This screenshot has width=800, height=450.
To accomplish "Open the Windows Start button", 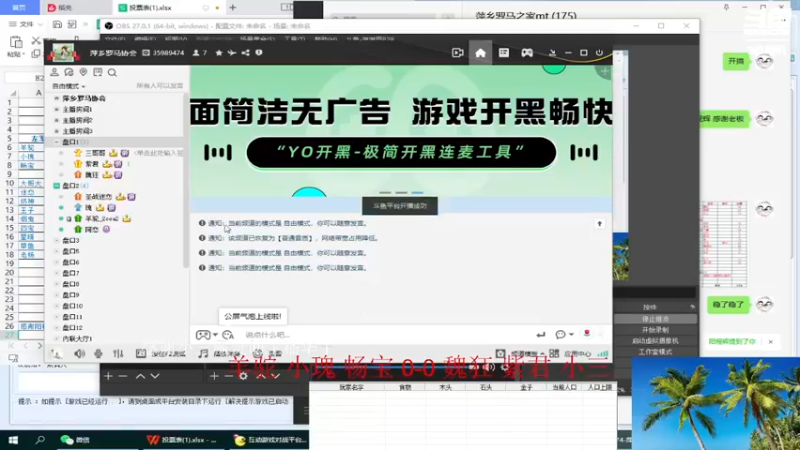I will click(x=13, y=440).
